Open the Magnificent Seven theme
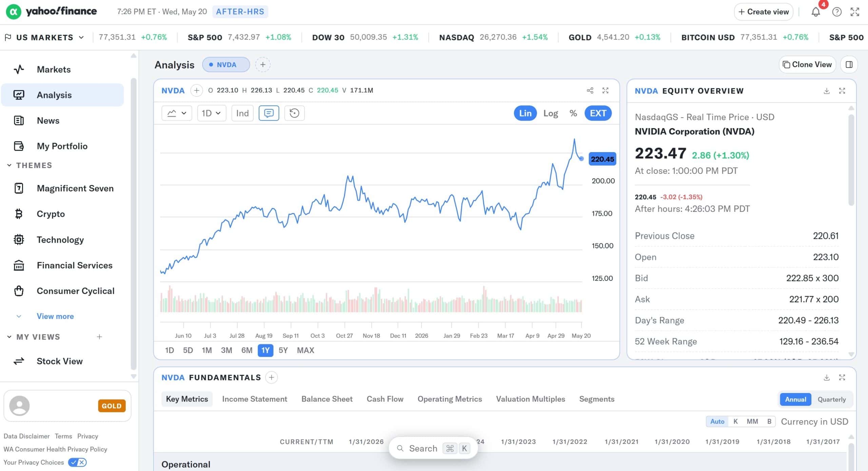The width and height of the screenshot is (868, 471). (63, 188)
